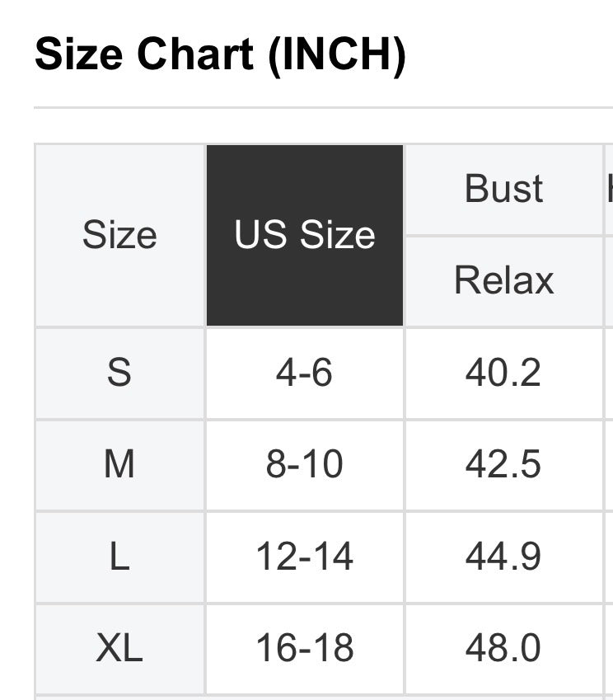613x700 pixels.
Task: Select the Bust column header
Action: [503, 189]
